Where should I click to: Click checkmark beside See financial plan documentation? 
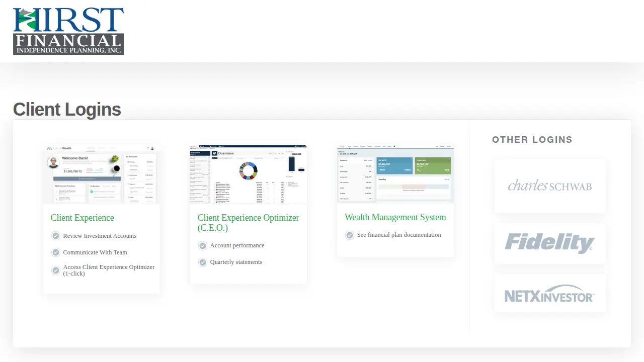coord(350,235)
